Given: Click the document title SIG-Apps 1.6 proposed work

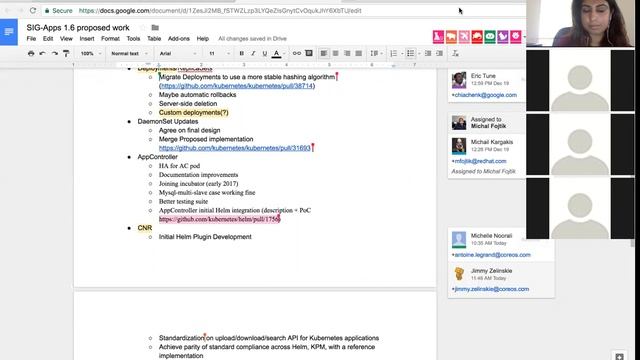Looking at the screenshot, I should point(78,28).
